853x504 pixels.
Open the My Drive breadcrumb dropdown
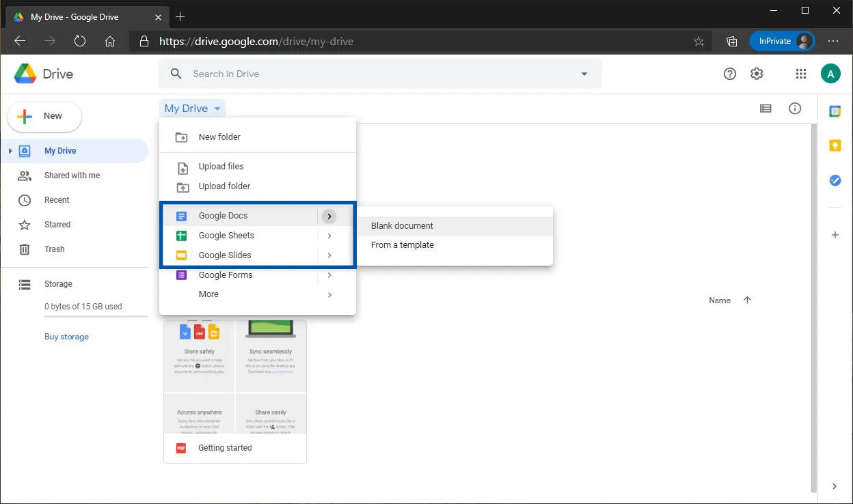pos(192,108)
